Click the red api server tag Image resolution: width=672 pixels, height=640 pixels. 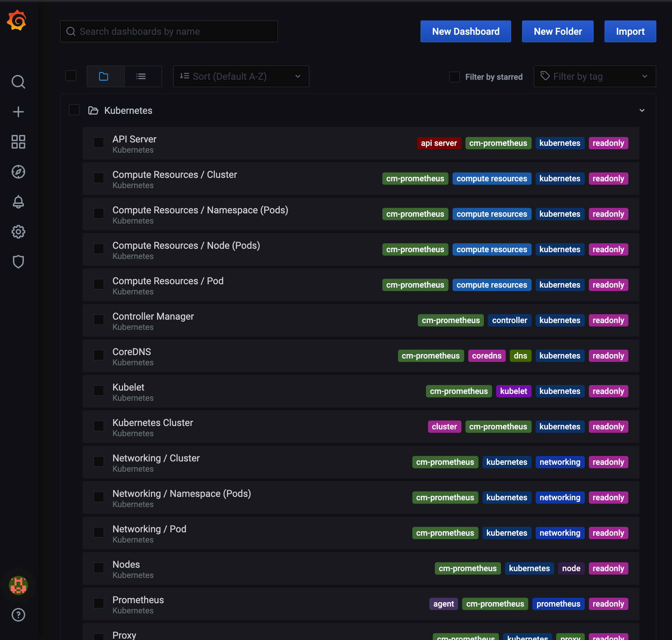tap(439, 143)
